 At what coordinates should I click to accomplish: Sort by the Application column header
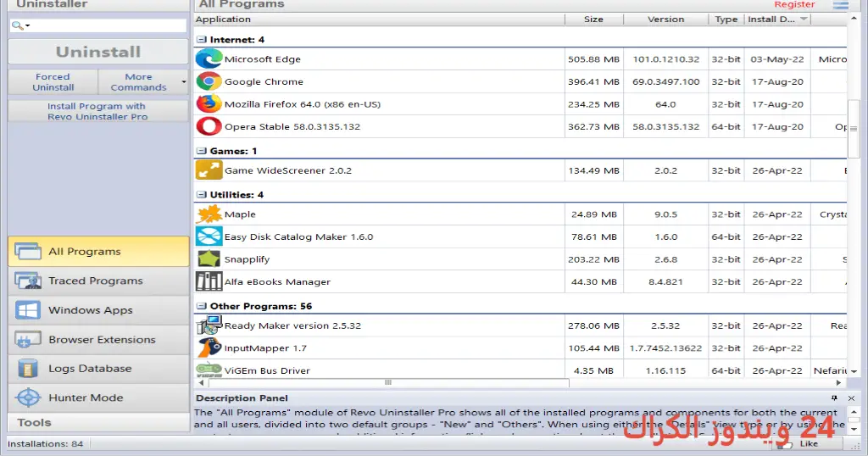pos(380,19)
